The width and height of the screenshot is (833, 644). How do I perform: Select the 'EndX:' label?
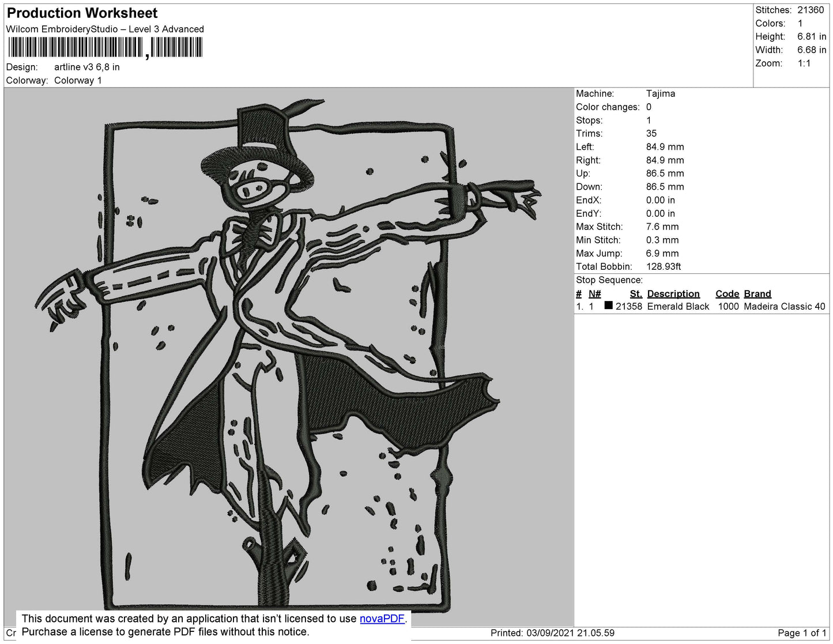coord(589,200)
